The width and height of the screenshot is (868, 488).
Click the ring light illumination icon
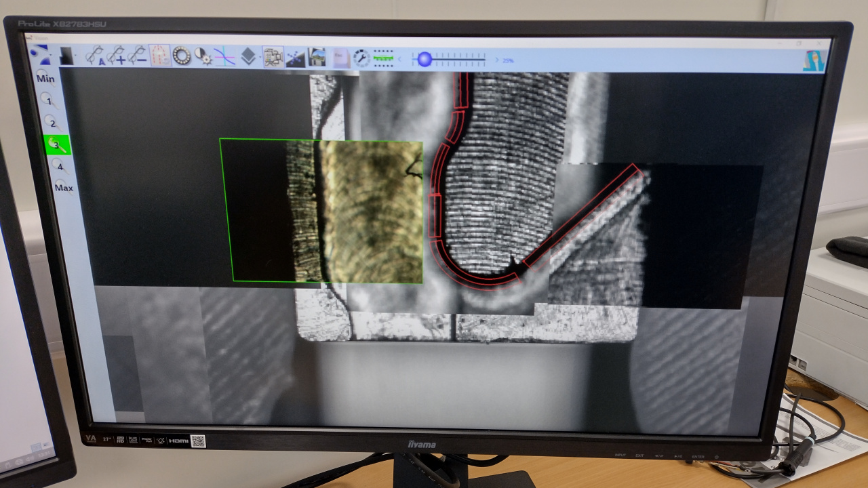pos(181,56)
